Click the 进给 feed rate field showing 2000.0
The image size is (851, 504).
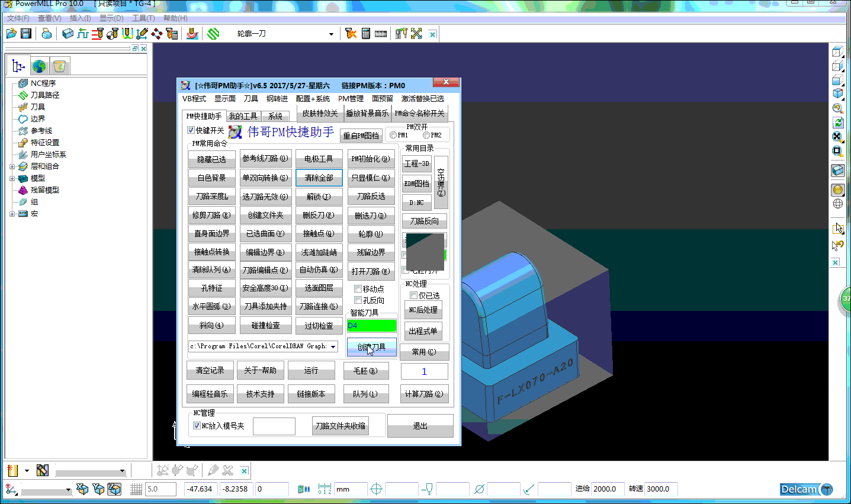point(608,489)
